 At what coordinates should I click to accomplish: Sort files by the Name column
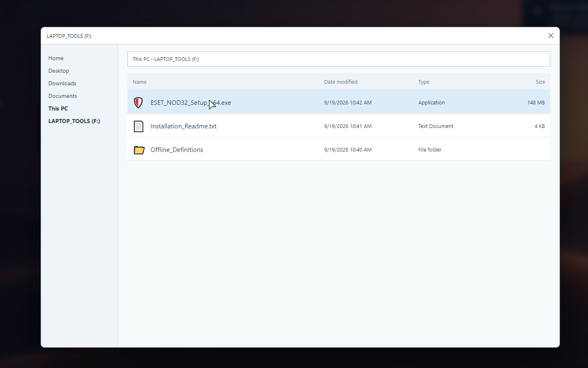(x=140, y=82)
